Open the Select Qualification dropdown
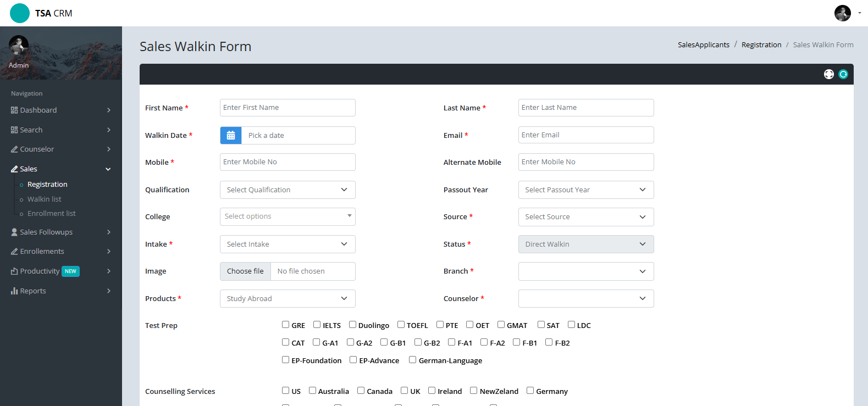This screenshot has width=868, height=406. [288, 190]
